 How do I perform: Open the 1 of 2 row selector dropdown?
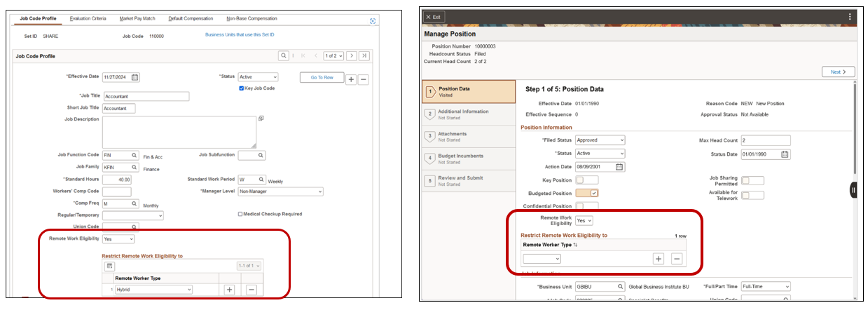pos(332,55)
